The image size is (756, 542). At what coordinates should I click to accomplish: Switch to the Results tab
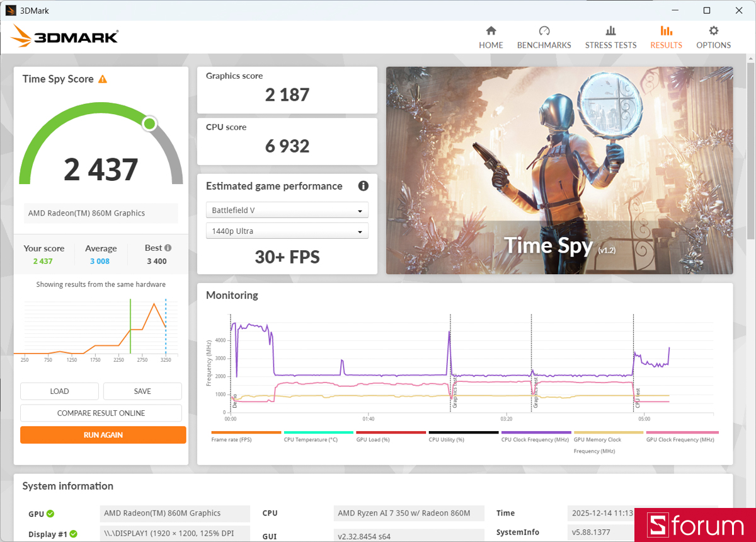666,36
